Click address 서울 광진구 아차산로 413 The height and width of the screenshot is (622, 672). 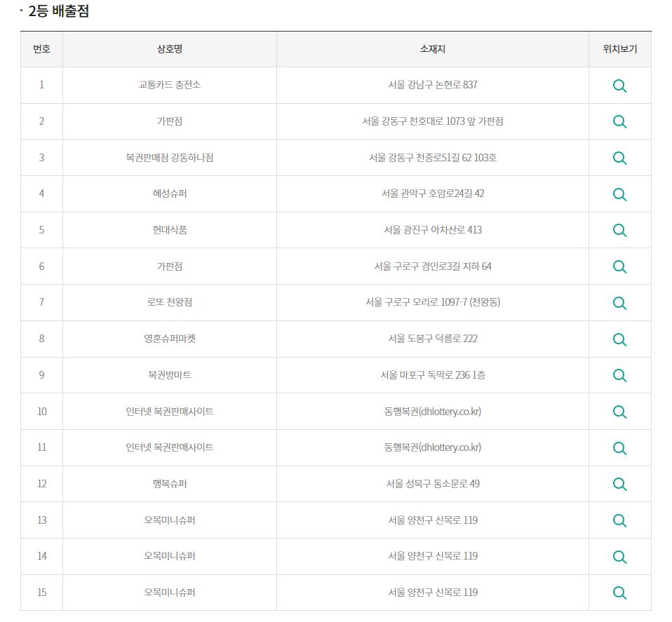click(x=432, y=230)
